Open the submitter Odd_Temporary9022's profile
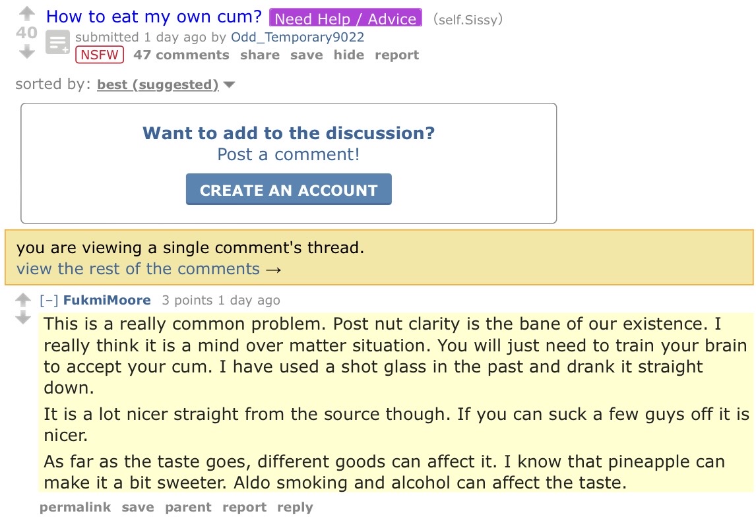Image resolution: width=756 pixels, height=532 pixels. (x=298, y=37)
